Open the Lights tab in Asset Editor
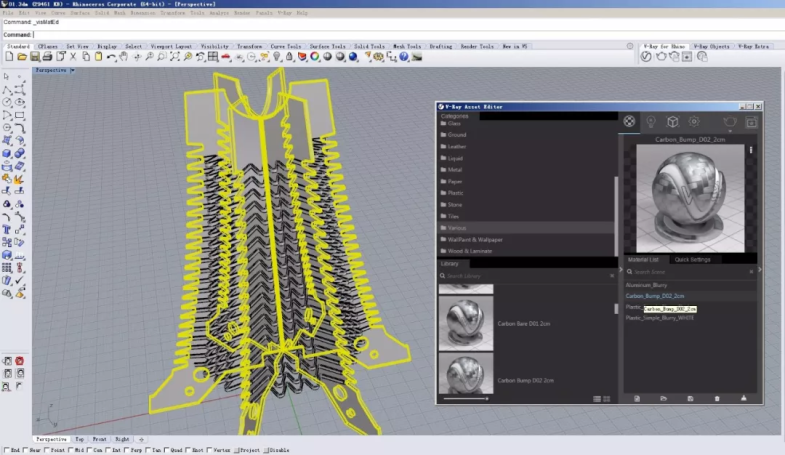The width and height of the screenshot is (785, 455). pos(651,121)
